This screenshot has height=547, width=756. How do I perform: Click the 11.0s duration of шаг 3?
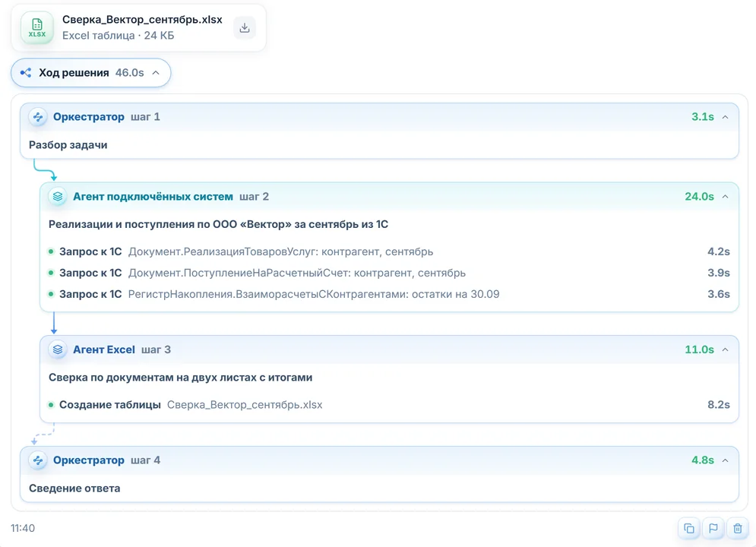click(x=699, y=349)
